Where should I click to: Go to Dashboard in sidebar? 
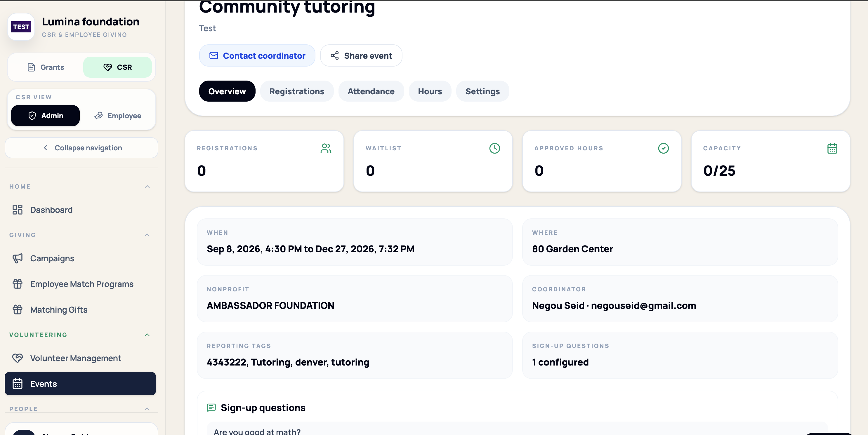80,210
